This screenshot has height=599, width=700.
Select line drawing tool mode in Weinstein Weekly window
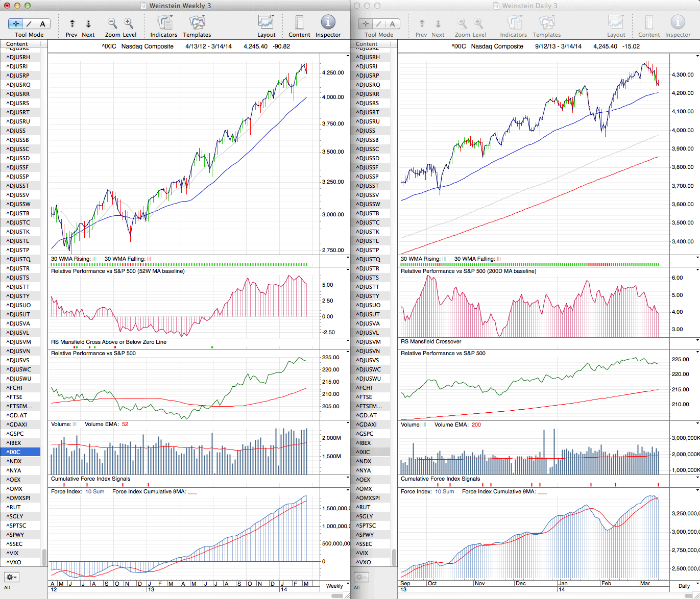pyautogui.click(x=29, y=23)
